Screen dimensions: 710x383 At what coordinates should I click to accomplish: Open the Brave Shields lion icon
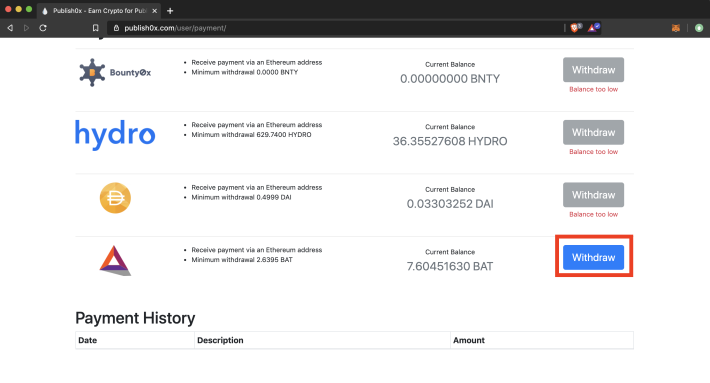point(576,28)
